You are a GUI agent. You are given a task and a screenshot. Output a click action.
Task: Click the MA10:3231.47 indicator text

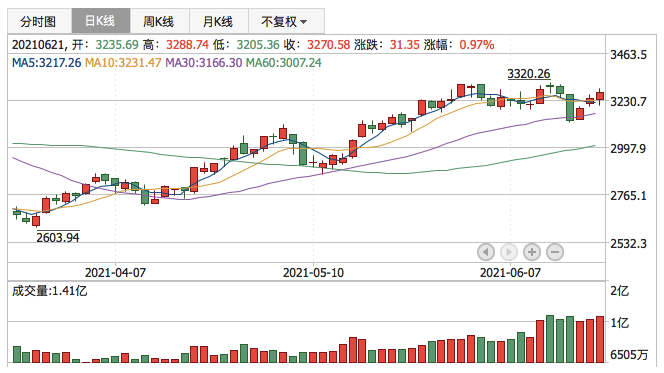[x=123, y=63]
